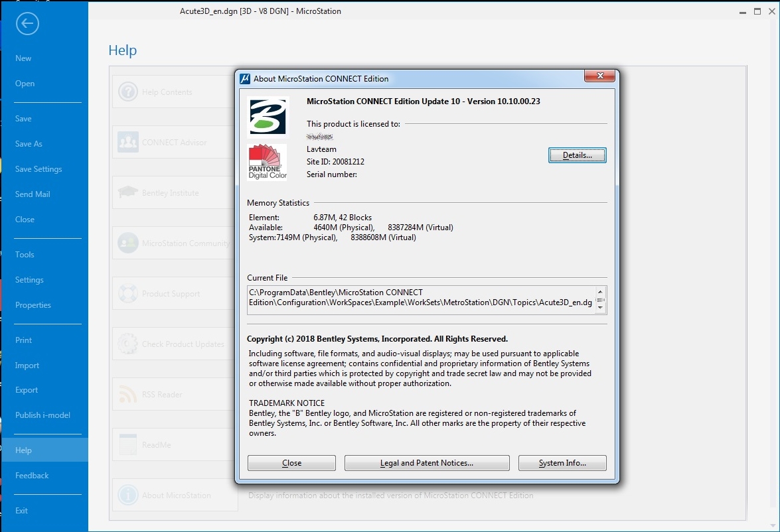
Task: Maximize the MicroStation window
Action: [757, 11]
